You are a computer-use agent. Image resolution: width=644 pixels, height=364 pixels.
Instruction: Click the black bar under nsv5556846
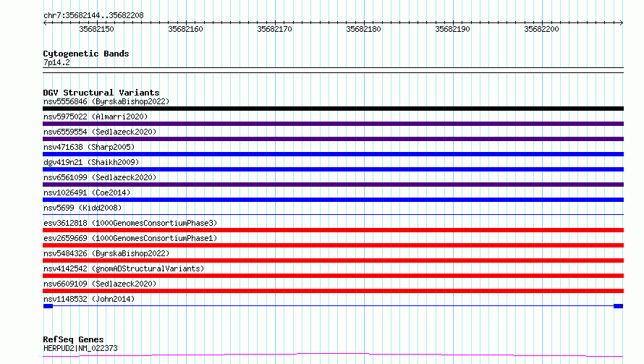click(333, 109)
